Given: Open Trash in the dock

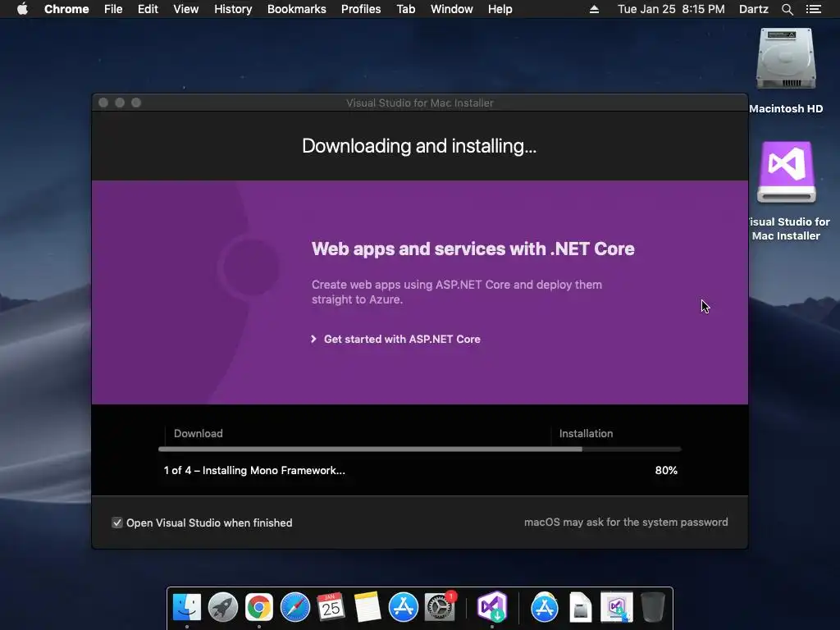Looking at the screenshot, I should 652,607.
